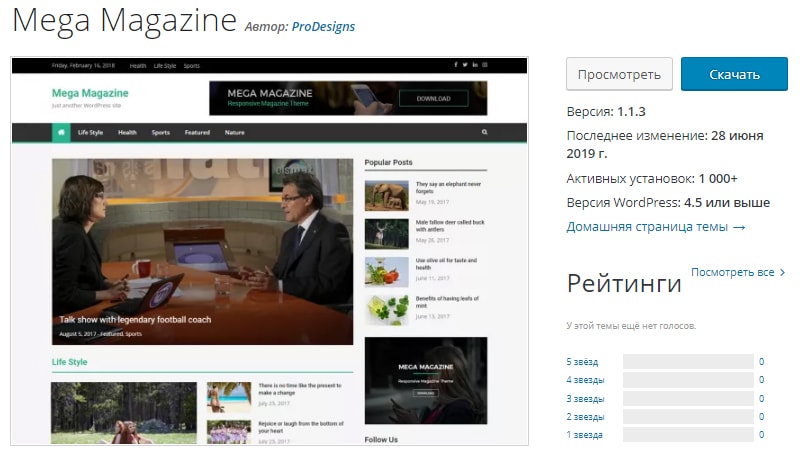Open Домашняя страница темы link
This screenshot has width=800, height=457.
pyautogui.click(x=656, y=226)
